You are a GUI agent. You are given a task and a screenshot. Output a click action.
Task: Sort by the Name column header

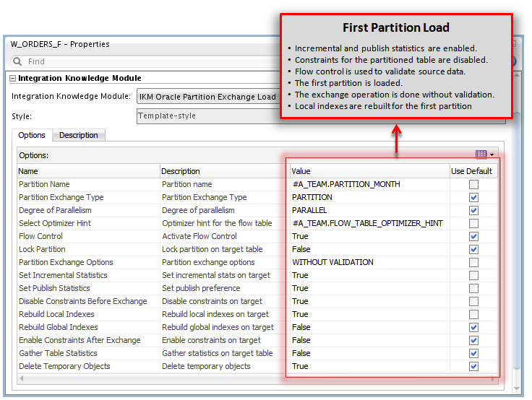tap(87, 171)
